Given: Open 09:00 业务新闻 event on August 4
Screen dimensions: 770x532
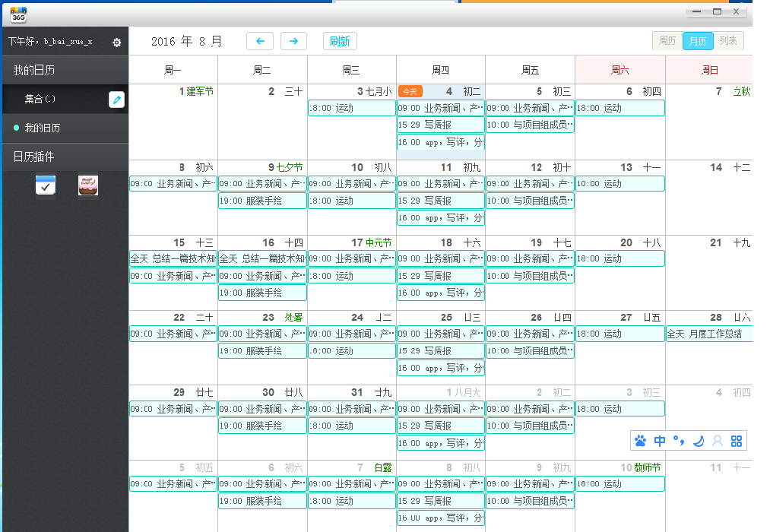Looking at the screenshot, I should (x=441, y=108).
